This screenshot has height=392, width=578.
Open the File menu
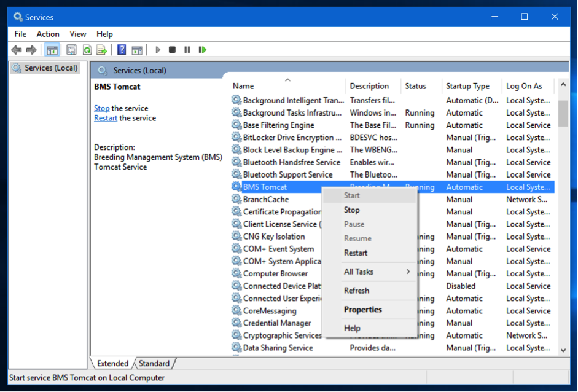[x=20, y=34]
